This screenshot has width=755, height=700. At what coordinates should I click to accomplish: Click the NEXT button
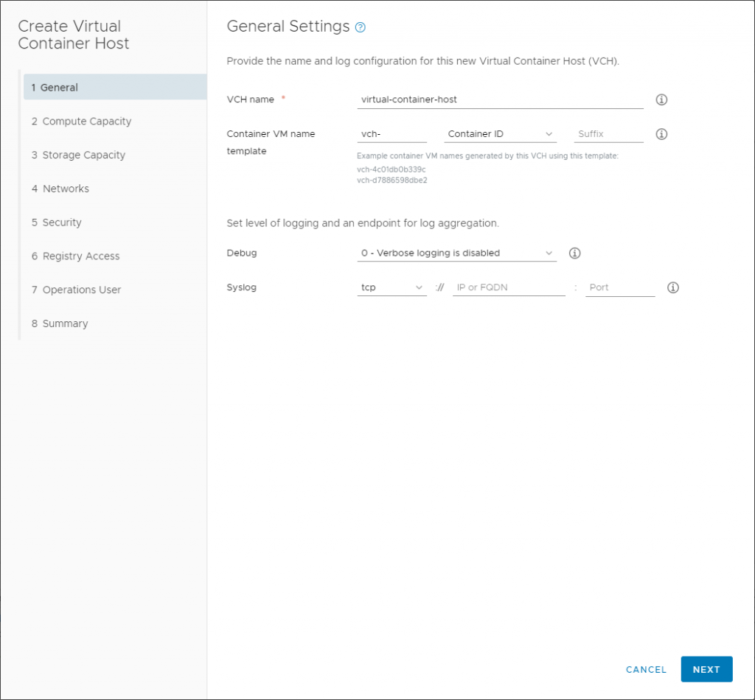click(706, 669)
